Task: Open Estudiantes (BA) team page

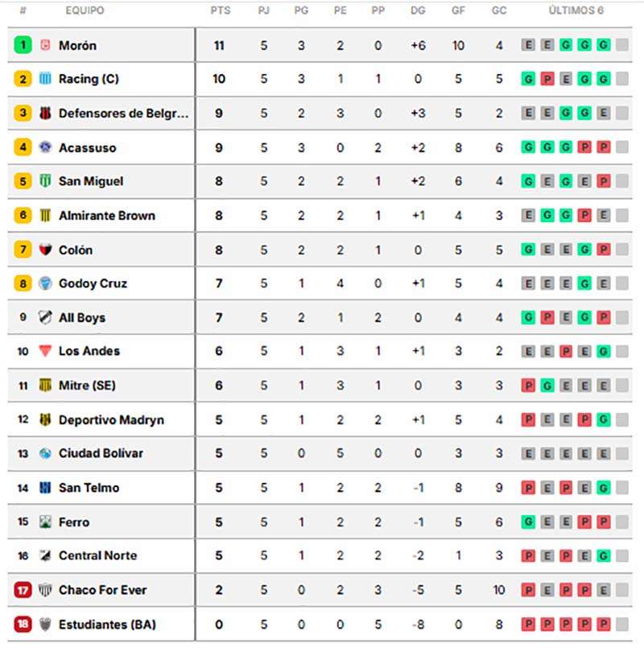Action: pos(107,625)
